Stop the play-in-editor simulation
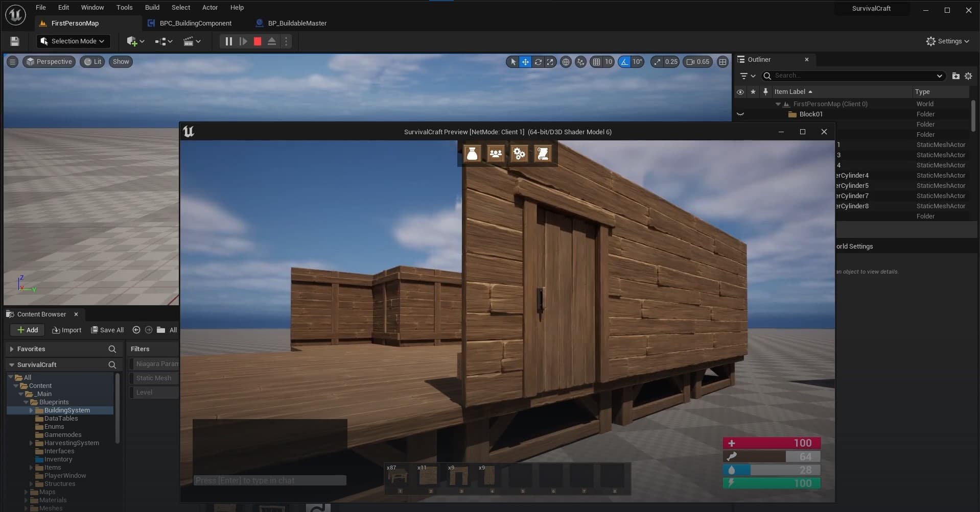Screen dimensions: 980x512 click(258, 41)
